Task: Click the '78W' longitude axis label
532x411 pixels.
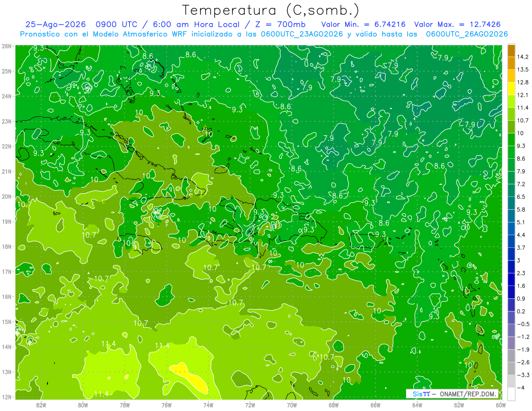Action: [125, 405]
